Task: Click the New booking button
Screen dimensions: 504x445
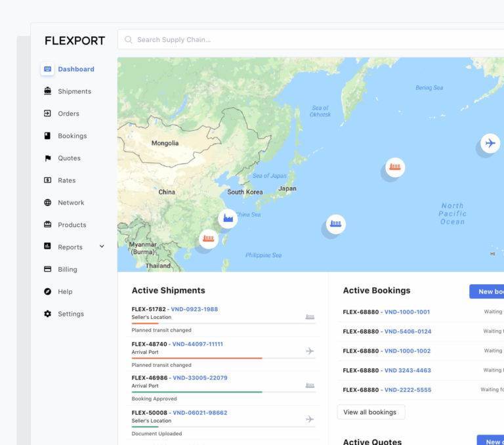Action: (x=488, y=291)
